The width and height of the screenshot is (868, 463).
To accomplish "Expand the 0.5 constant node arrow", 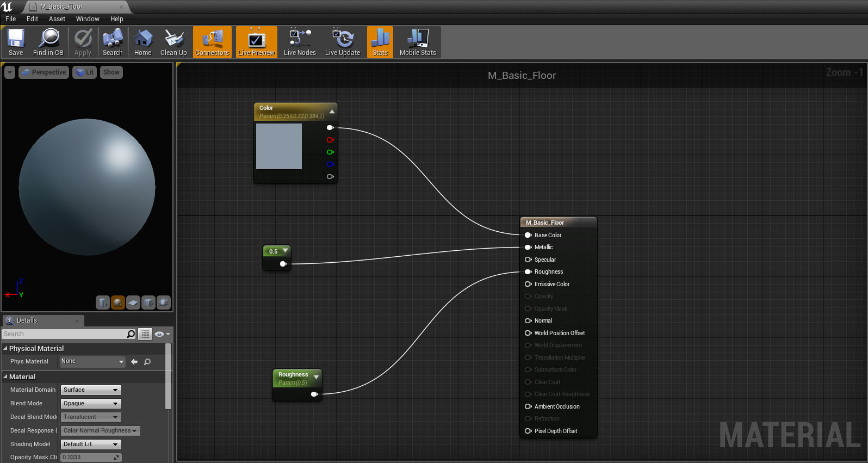I will point(285,251).
